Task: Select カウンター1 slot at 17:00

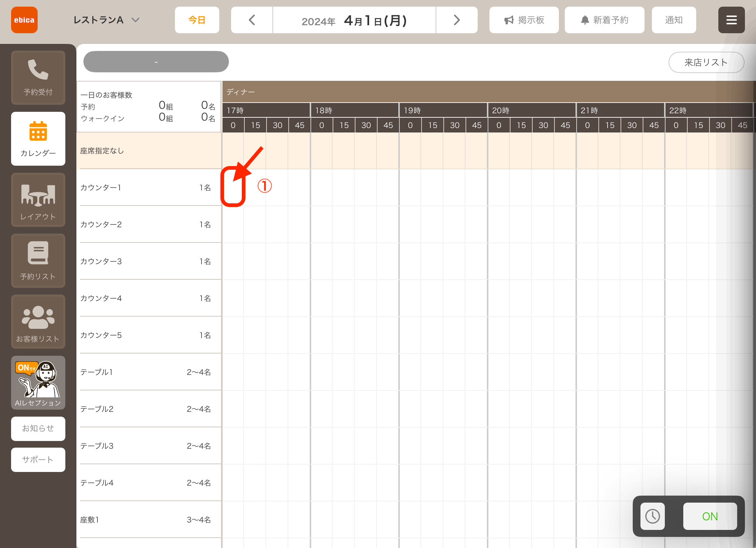Action: [x=233, y=187]
